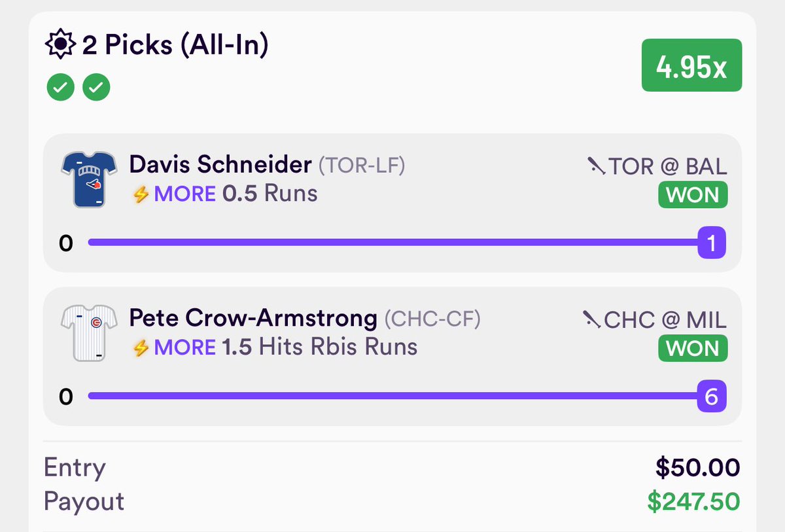Tap baseball bat icon beside TOR @ BAL
785x532 pixels.
(x=595, y=166)
